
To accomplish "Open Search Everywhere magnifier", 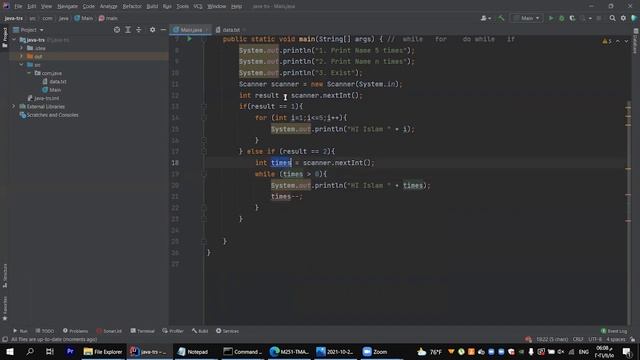I will [x=613, y=18].
